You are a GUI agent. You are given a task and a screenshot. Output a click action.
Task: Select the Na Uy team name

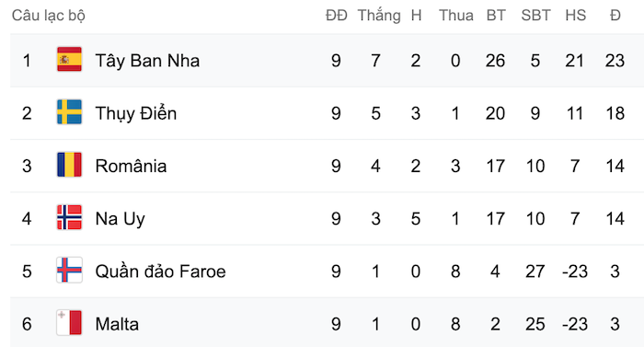120,219
